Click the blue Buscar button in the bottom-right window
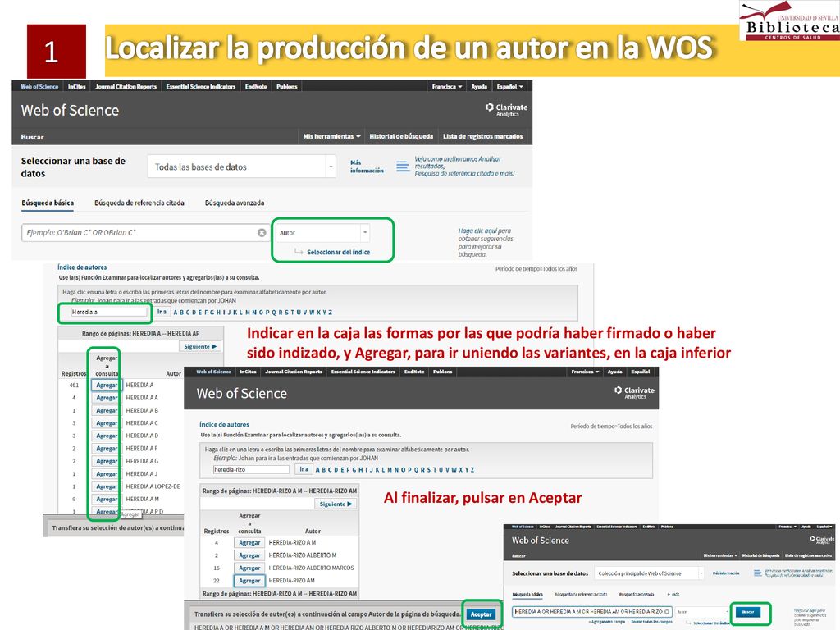The image size is (840, 630). 748,612
